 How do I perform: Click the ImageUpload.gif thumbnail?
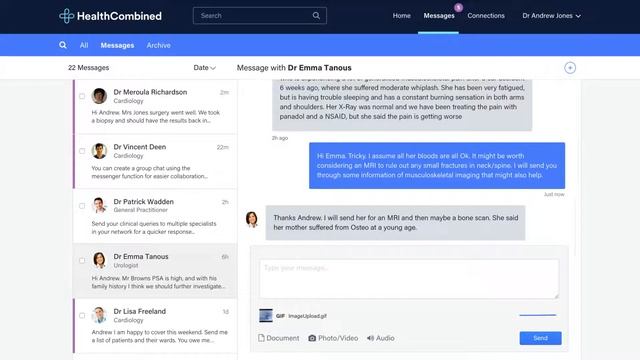(266, 316)
